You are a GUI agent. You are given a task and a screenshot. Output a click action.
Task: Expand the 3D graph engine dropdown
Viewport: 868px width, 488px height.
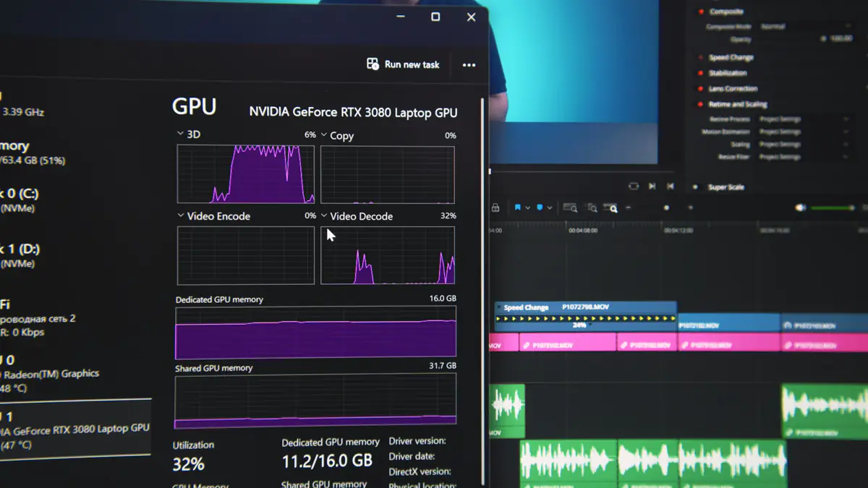180,134
